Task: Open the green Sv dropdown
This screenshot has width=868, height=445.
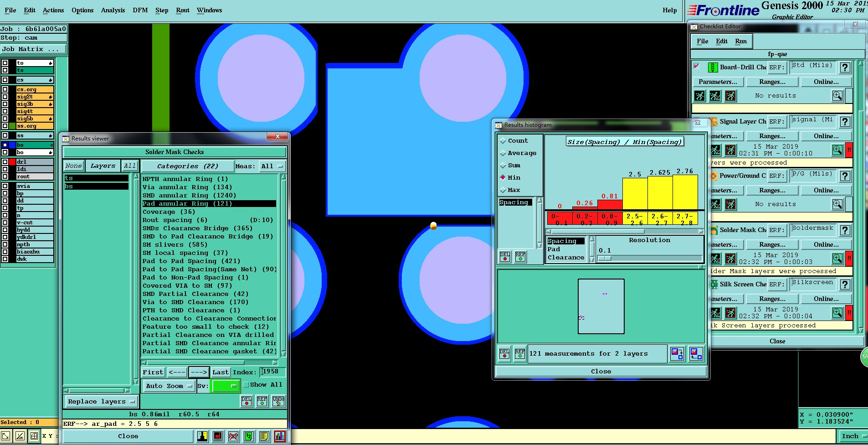Action: pos(226,386)
